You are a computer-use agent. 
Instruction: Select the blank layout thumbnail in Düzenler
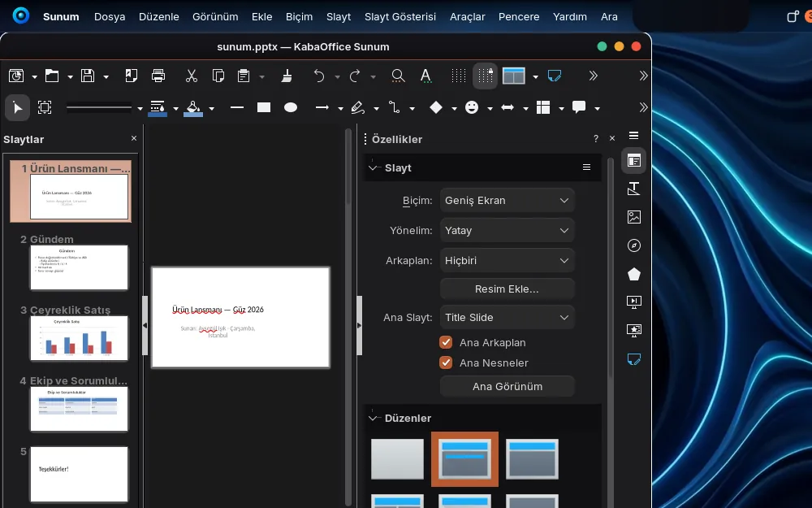click(397, 459)
